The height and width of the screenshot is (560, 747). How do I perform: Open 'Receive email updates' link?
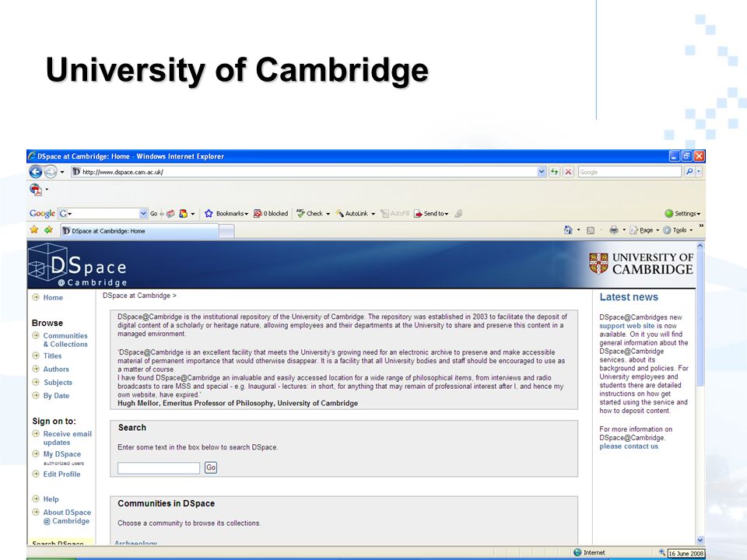[x=67, y=438]
